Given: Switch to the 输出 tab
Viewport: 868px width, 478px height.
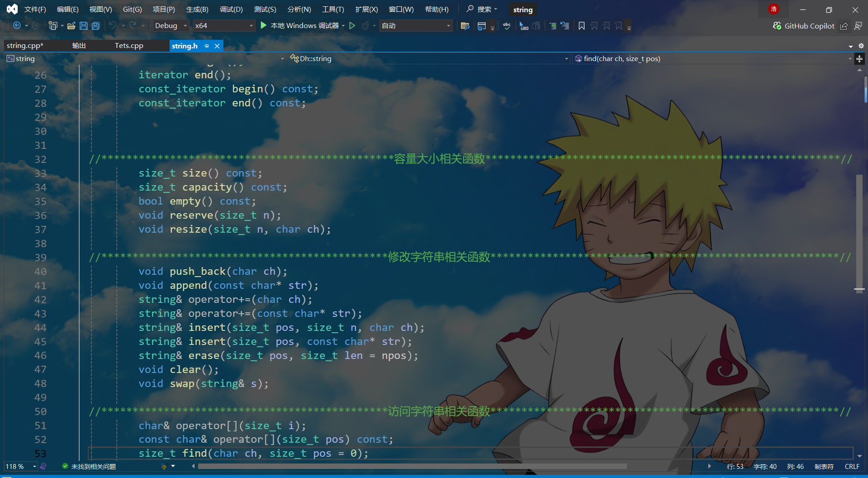Looking at the screenshot, I should coord(79,46).
